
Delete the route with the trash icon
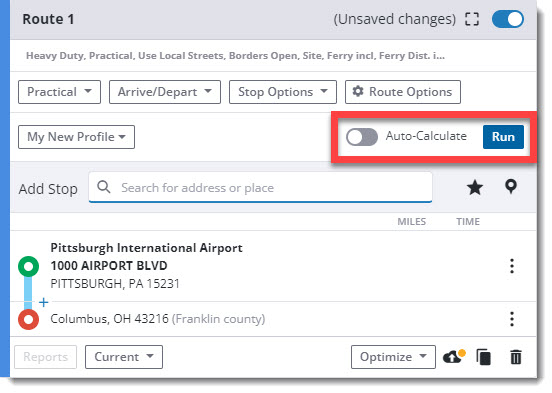tap(516, 357)
